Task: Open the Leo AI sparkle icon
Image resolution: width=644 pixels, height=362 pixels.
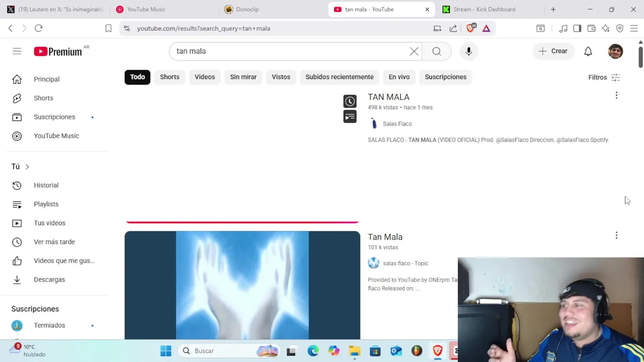Action: pyautogui.click(x=606, y=29)
